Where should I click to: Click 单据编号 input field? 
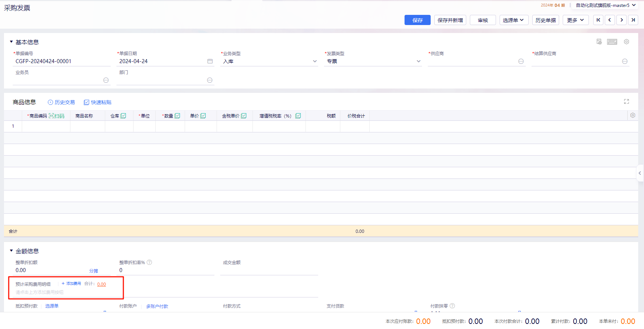click(62, 61)
